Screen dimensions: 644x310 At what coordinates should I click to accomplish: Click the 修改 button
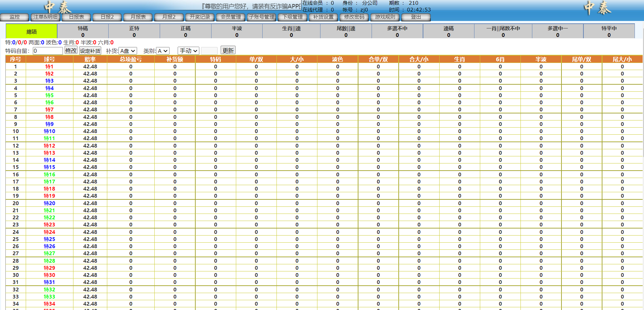point(71,50)
